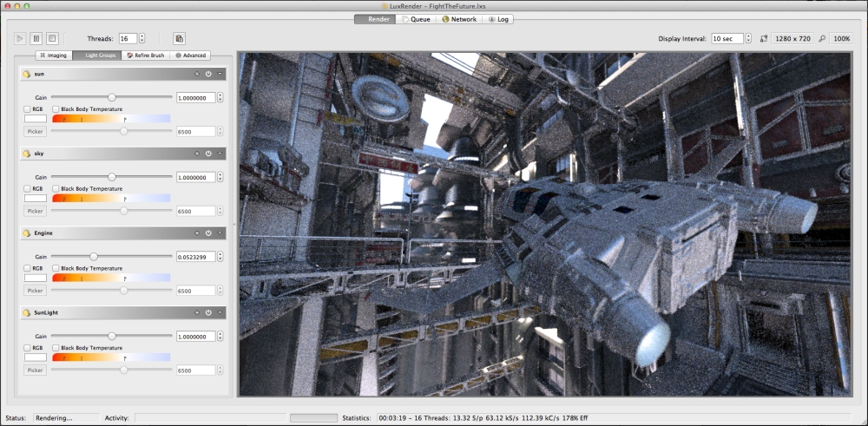Click the light bulb icon of sky group

click(x=26, y=154)
